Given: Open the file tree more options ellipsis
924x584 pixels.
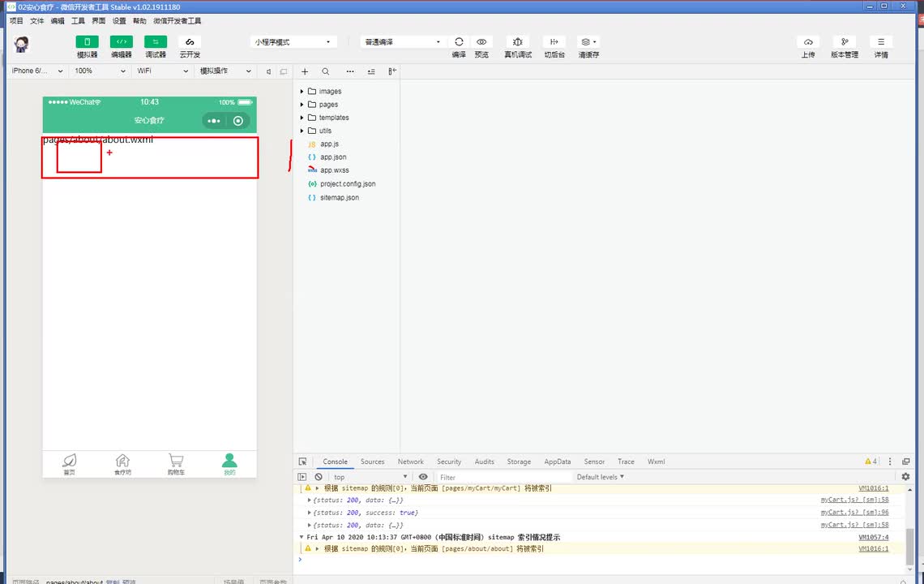Looking at the screenshot, I should tap(350, 71).
